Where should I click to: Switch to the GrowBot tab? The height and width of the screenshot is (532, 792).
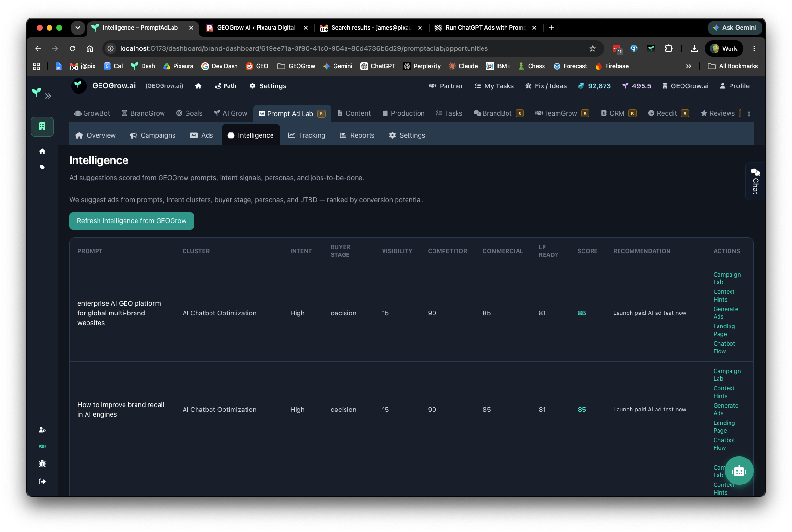(x=92, y=113)
